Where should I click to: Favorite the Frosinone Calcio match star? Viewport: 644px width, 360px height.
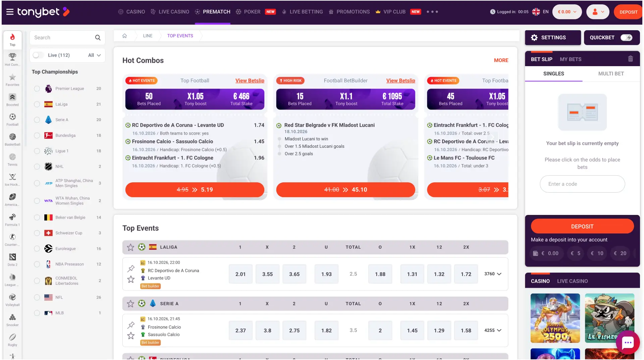coord(131,335)
